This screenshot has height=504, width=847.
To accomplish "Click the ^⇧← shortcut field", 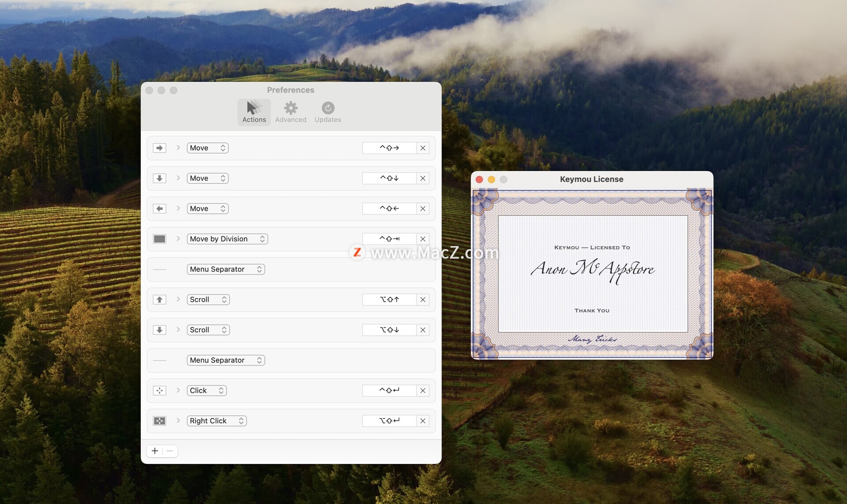I will point(389,209).
